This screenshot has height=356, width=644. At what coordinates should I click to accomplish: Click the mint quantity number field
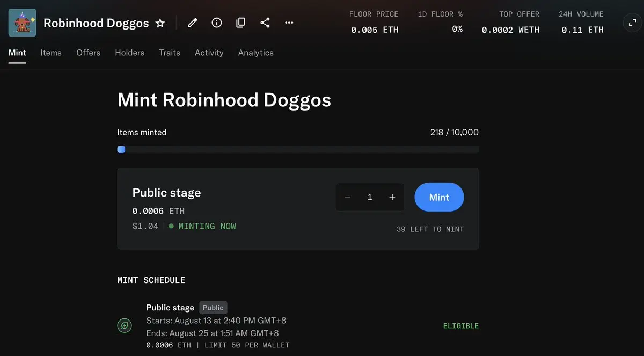[370, 197]
